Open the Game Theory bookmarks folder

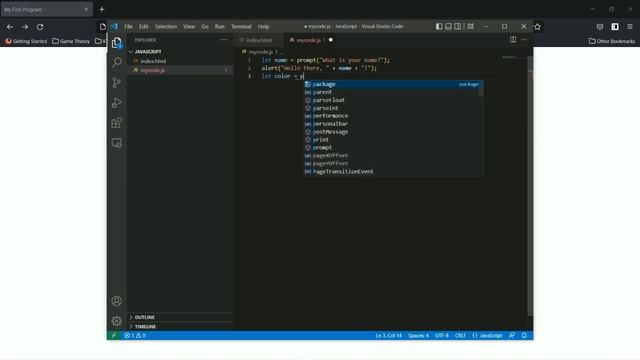pyautogui.click(x=71, y=41)
